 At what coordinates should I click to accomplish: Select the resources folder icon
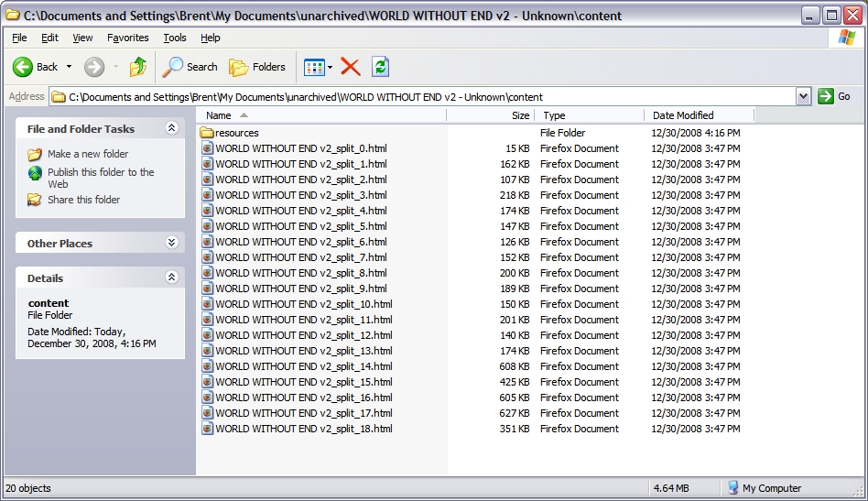pos(207,133)
